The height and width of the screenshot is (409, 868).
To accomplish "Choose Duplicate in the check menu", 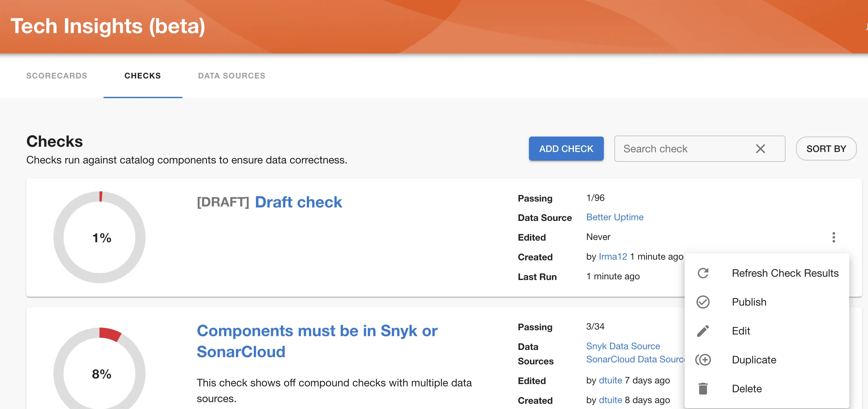I will pyautogui.click(x=754, y=359).
